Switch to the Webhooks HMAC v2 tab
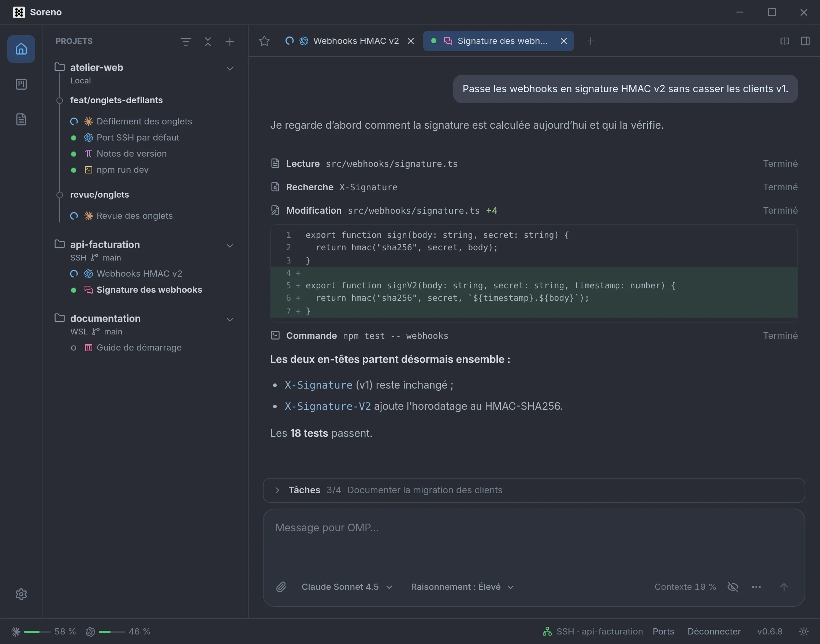Viewport: 820px width, 644px height. pyautogui.click(x=350, y=41)
